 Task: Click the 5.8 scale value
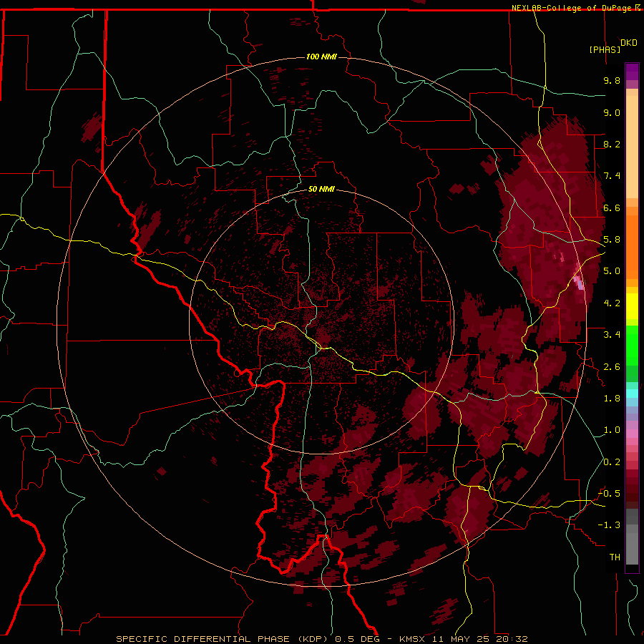click(612, 240)
